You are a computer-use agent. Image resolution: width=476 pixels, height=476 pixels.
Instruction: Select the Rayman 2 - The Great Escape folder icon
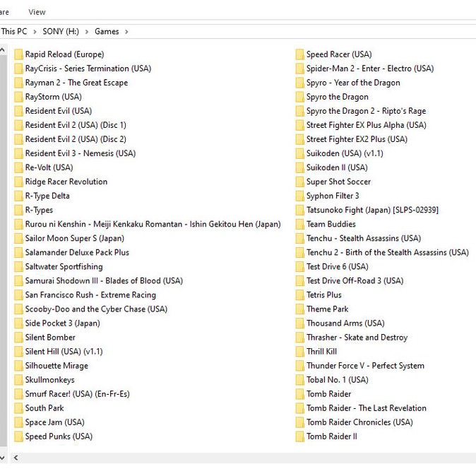point(18,83)
